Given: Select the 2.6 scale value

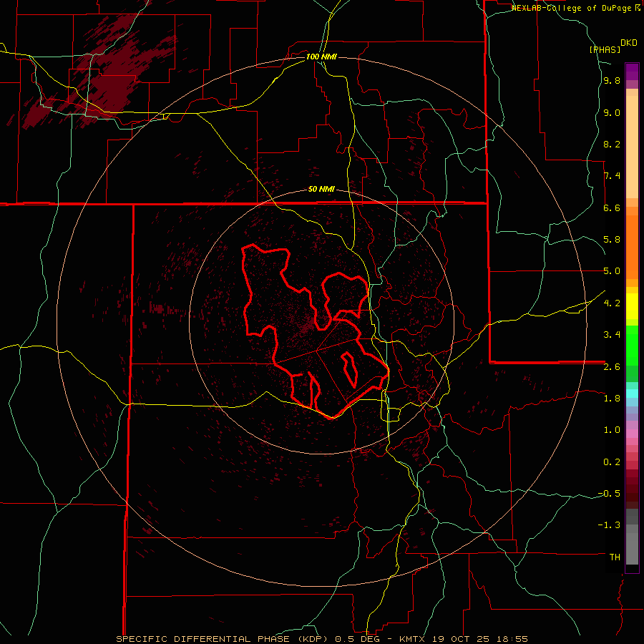Looking at the screenshot, I should tap(612, 366).
